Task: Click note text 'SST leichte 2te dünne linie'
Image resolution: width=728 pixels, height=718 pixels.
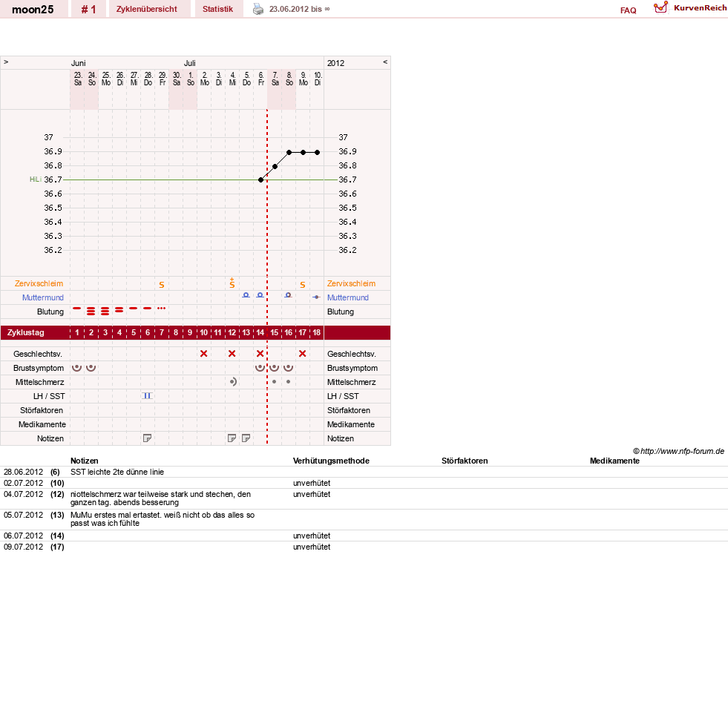Action: 117,472
